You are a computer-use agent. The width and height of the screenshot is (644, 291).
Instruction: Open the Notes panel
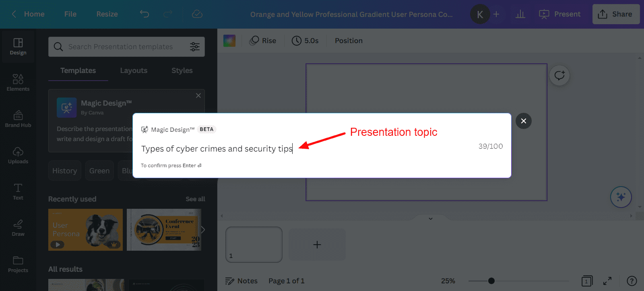242,281
